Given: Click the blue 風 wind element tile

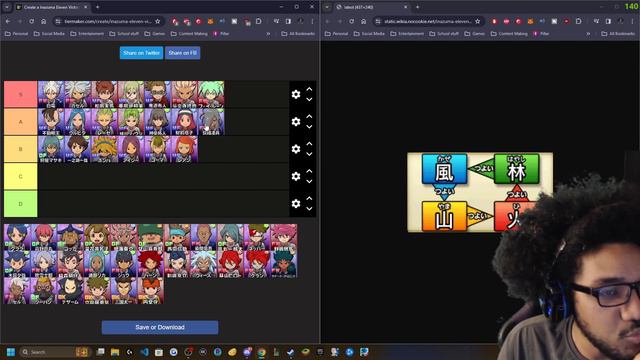Looking at the screenshot, I should (444, 169).
